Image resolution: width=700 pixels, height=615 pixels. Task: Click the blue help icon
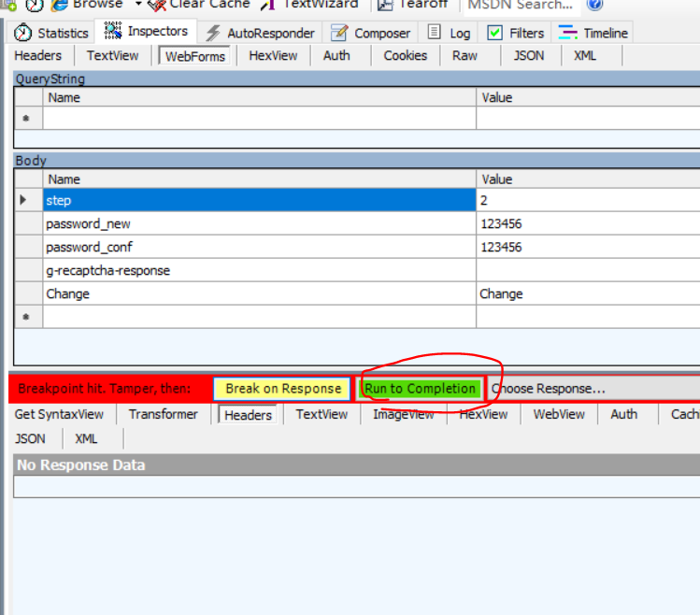coord(594,5)
